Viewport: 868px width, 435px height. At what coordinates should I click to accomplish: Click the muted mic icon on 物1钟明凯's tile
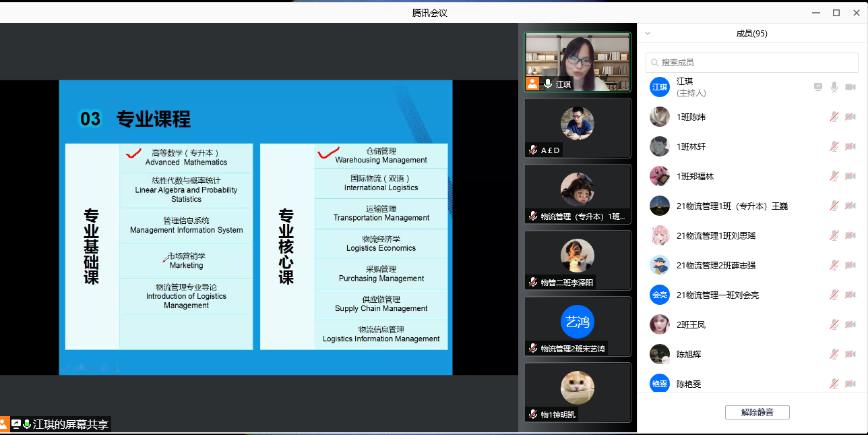point(533,414)
